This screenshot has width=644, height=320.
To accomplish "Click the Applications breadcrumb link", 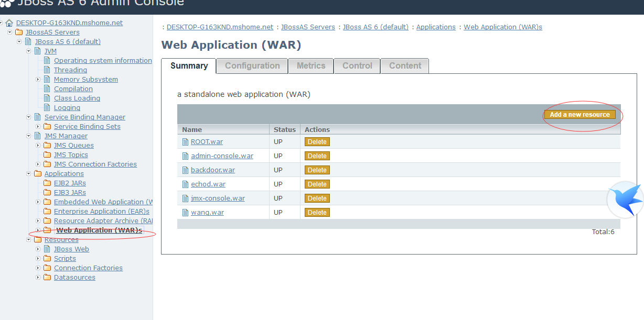I will click(436, 27).
